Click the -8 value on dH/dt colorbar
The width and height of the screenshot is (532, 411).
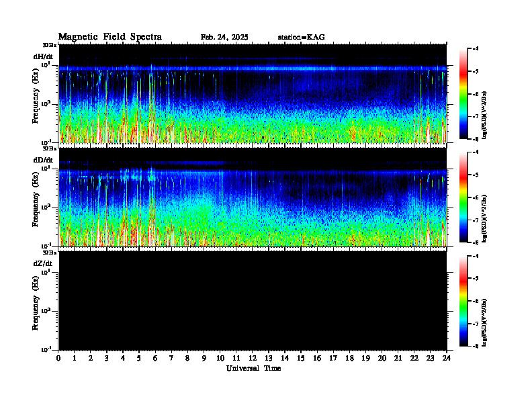[476, 139]
